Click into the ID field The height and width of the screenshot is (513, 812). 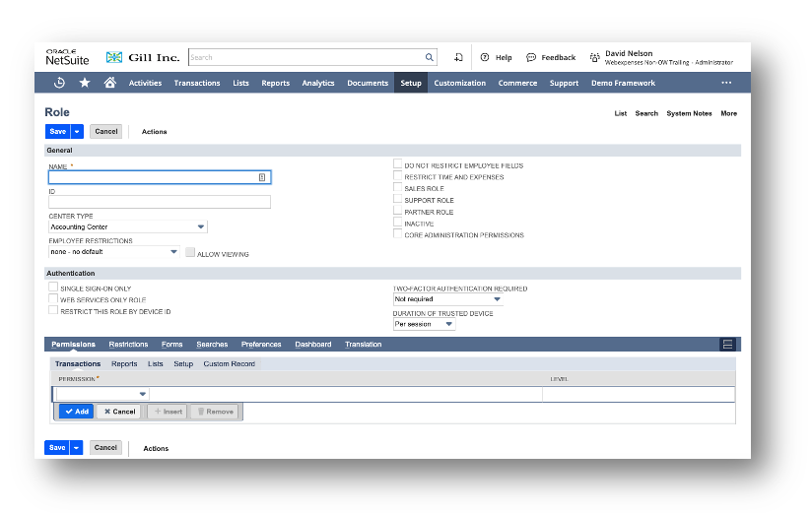160,202
